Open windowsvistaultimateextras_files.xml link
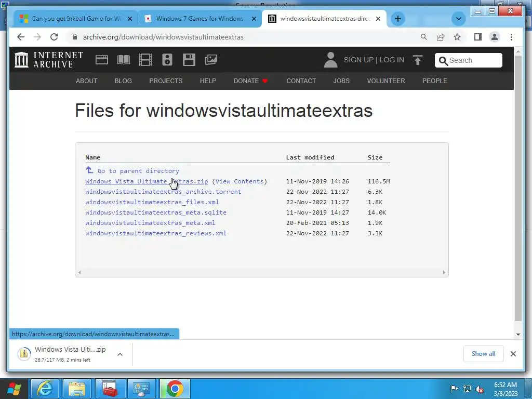Viewport: 532px width, 399px height. (152, 202)
